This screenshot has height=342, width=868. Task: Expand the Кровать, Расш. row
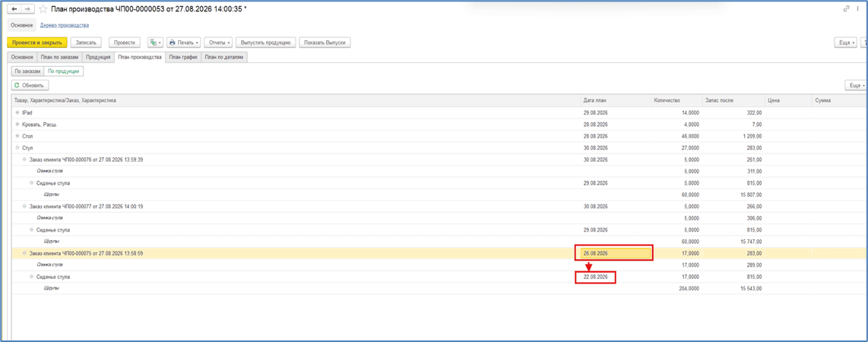pyautogui.click(x=17, y=124)
